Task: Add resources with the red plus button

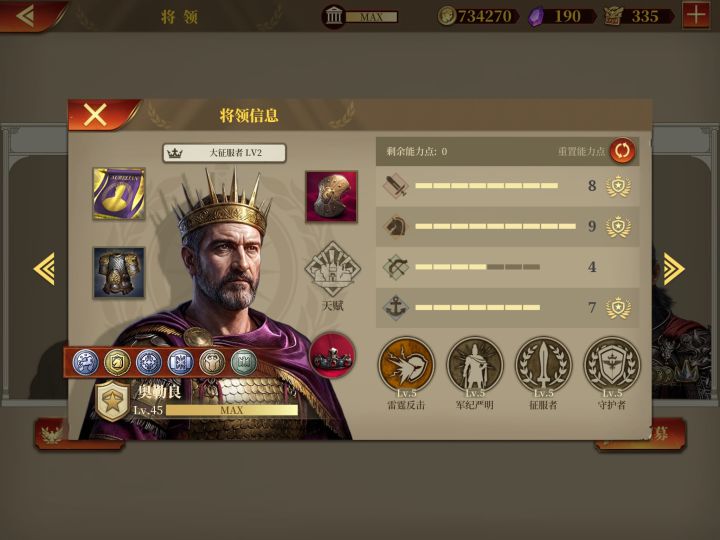Action: pos(696,15)
